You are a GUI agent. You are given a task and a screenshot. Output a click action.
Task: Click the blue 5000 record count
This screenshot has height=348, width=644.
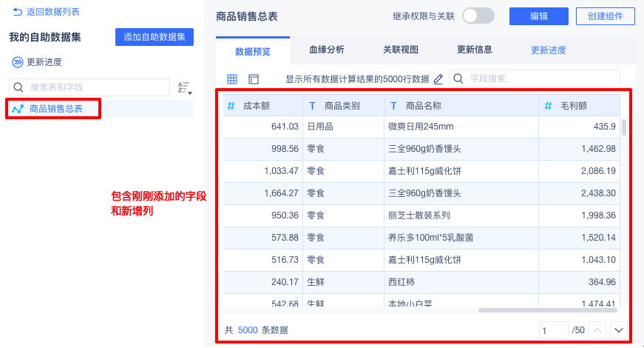point(248,330)
